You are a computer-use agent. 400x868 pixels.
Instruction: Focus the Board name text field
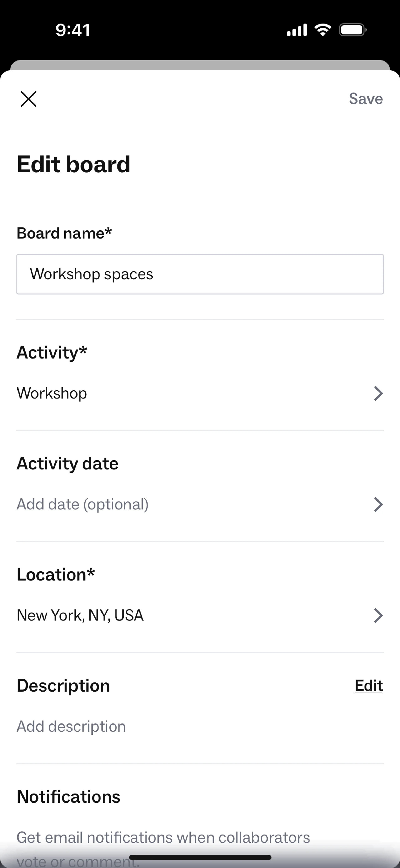coord(200,274)
